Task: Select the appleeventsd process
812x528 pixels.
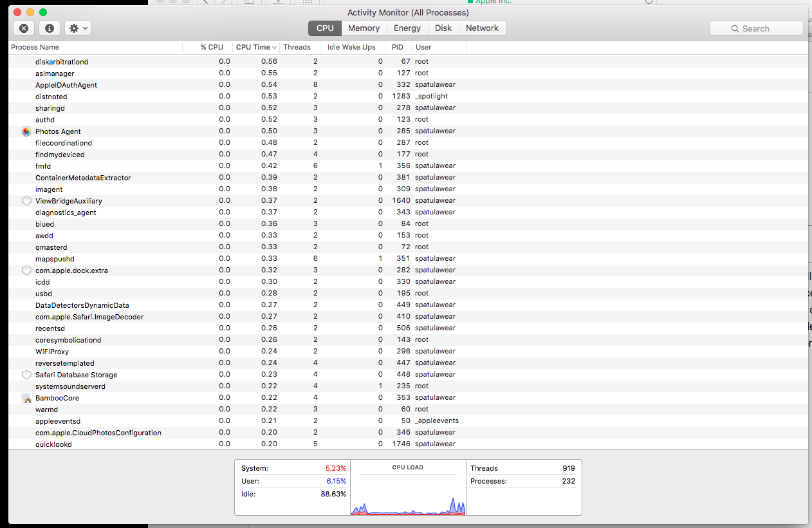Action: (58, 421)
